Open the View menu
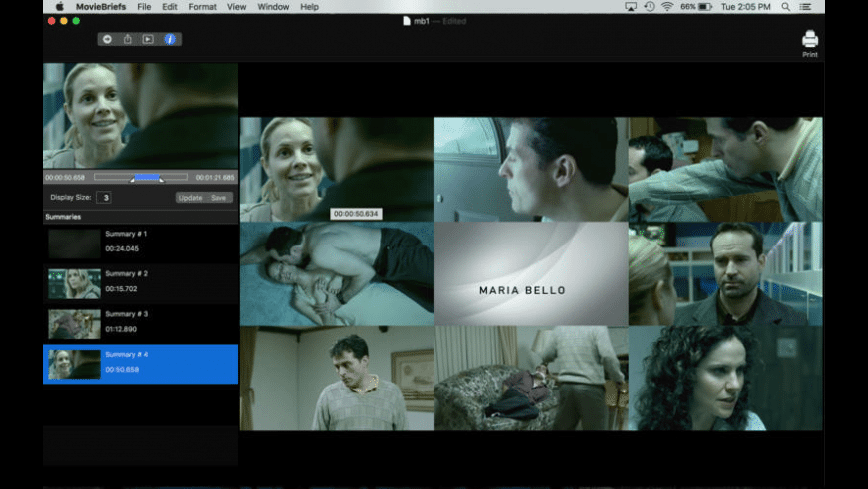This screenshot has height=489, width=868. [x=236, y=7]
